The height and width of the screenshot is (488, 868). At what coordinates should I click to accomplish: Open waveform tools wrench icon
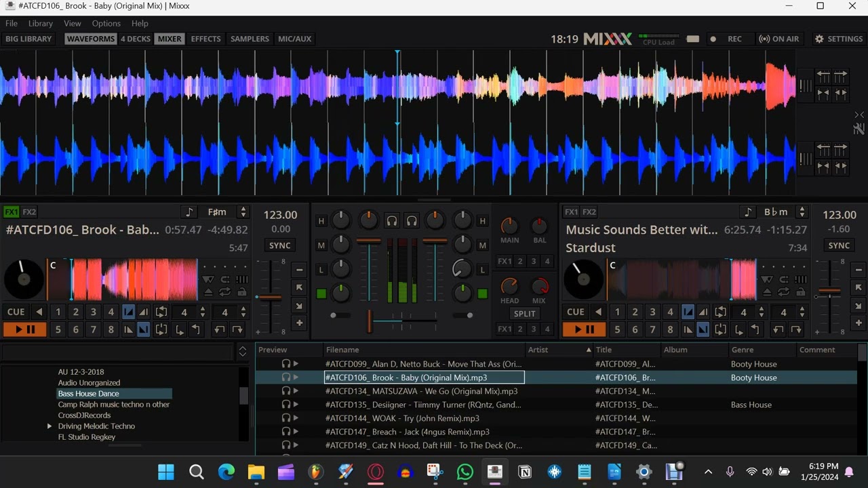pyautogui.click(x=859, y=129)
